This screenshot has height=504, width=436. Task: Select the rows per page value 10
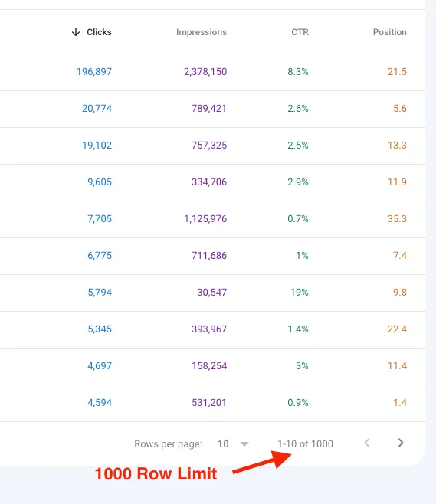click(223, 444)
